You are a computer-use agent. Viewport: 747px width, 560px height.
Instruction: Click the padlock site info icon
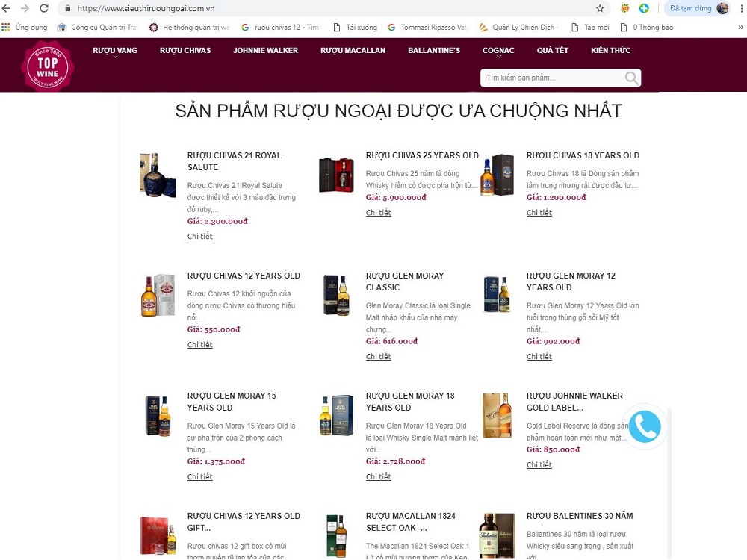[68, 8]
